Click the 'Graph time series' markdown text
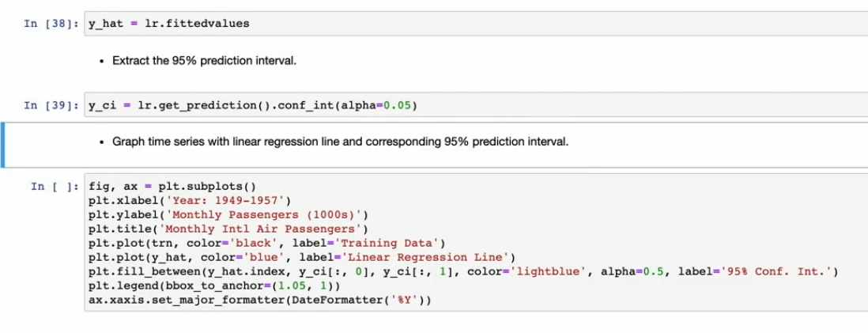 340,142
